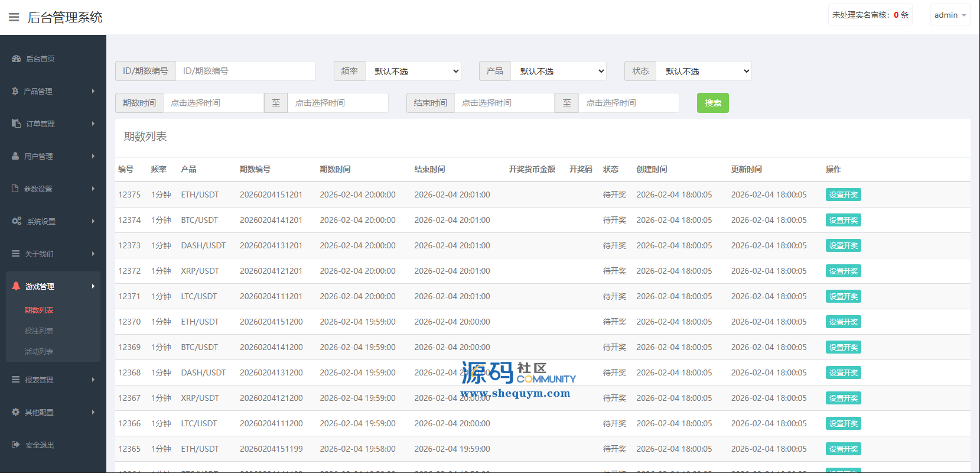Click the bitcoin icon beside 产品管理

pos(15,91)
